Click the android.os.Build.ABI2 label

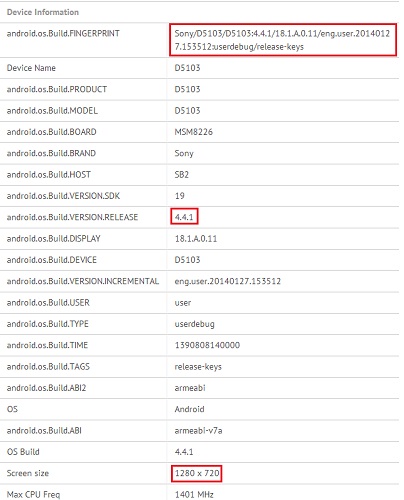(46, 388)
